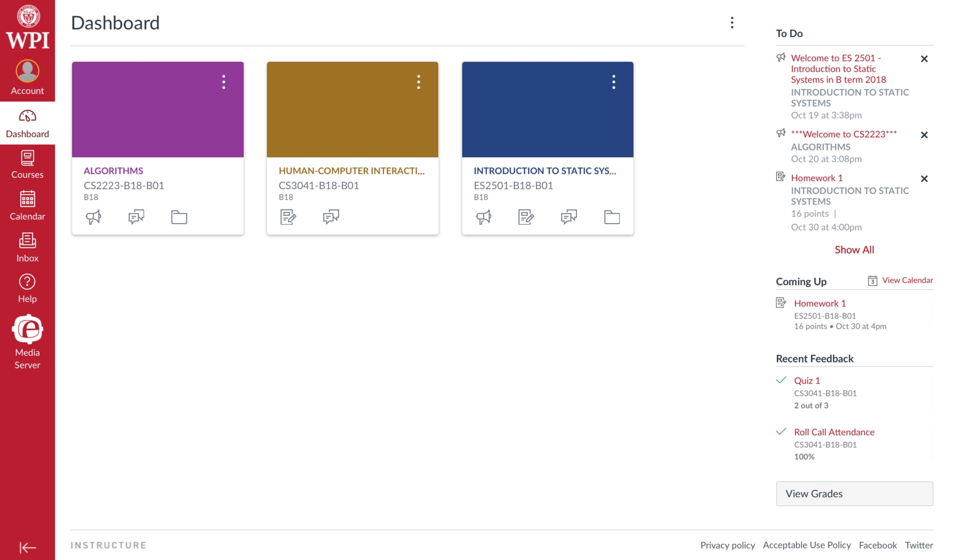Click the CS3041-B18-B01 code on course card
The height and width of the screenshot is (560, 956).
319,186
